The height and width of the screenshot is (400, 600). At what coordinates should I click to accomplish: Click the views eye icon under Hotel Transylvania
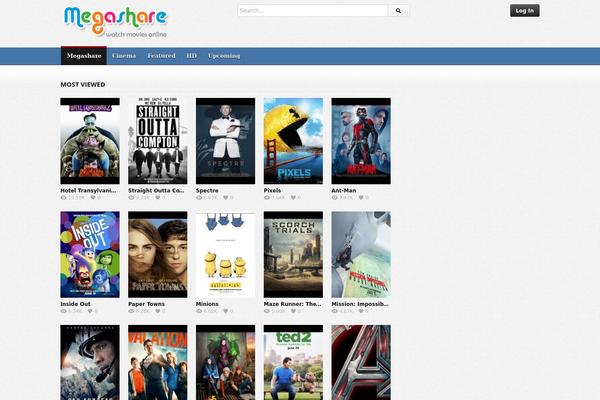[64, 198]
